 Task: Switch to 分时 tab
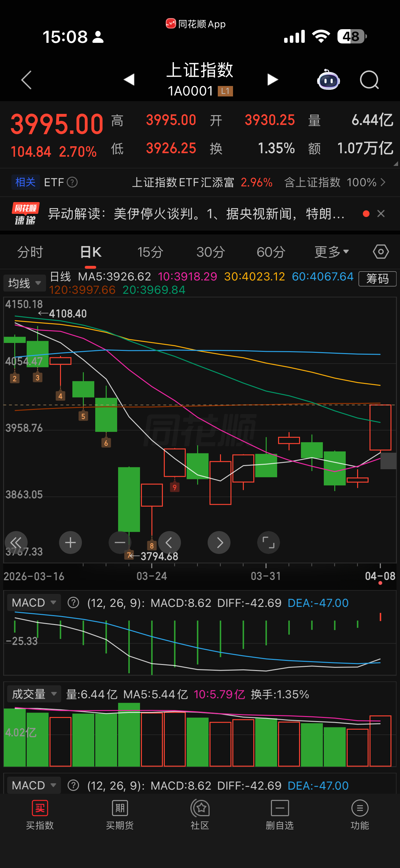click(30, 252)
